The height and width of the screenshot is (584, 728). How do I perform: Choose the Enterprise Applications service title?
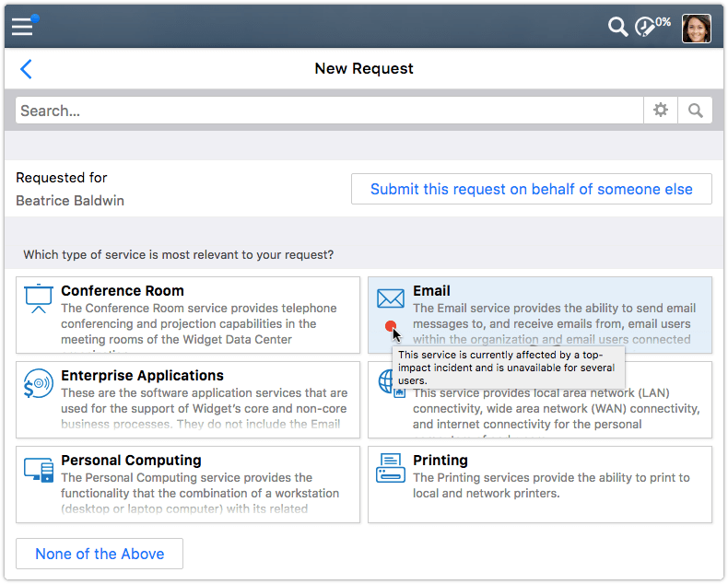[x=142, y=375]
